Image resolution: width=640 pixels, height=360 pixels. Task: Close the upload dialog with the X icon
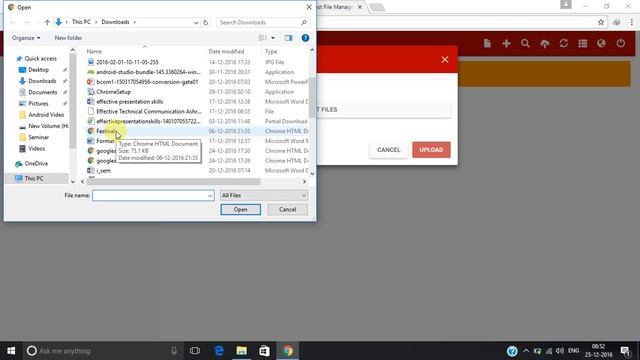pyautogui.click(x=445, y=60)
